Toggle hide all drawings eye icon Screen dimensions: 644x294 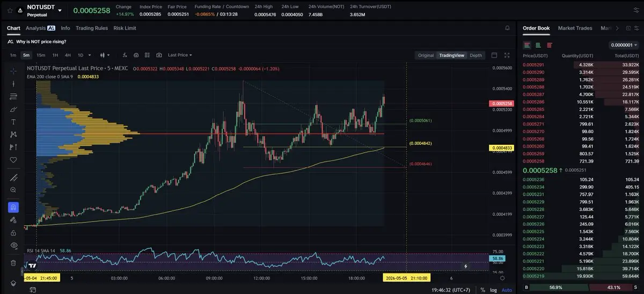tap(13, 245)
